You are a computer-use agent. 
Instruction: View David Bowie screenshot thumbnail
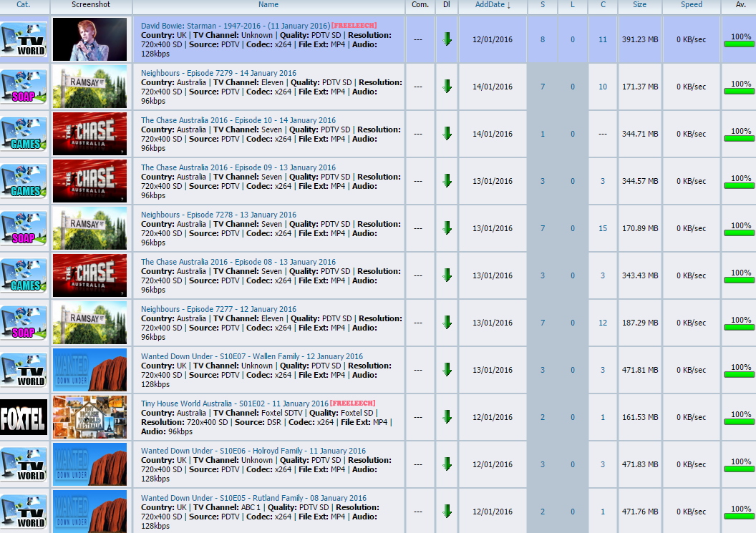tap(89, 39)
